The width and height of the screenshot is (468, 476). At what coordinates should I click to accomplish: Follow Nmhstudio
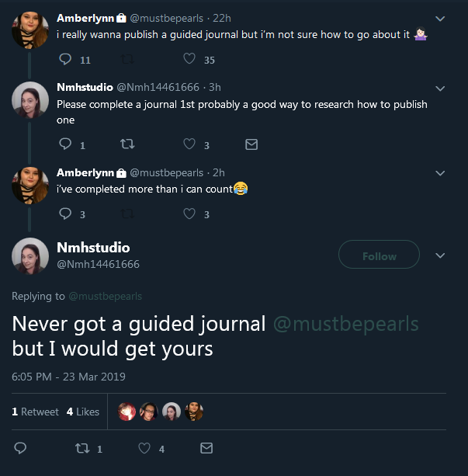[x=379, y=255]
